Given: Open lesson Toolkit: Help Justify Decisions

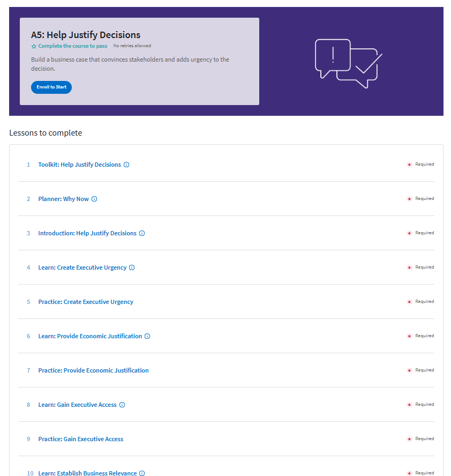Looking at the screenshot, I should (79, 165).
